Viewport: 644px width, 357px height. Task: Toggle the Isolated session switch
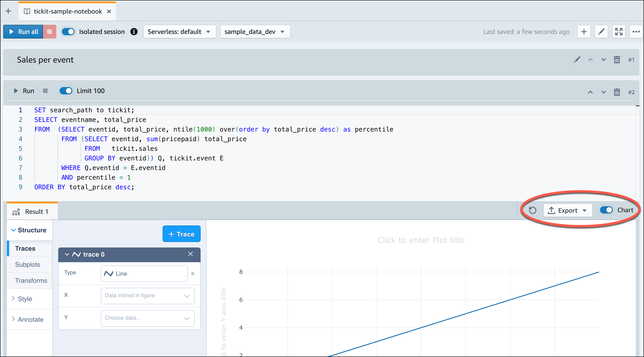coord(68,31)
